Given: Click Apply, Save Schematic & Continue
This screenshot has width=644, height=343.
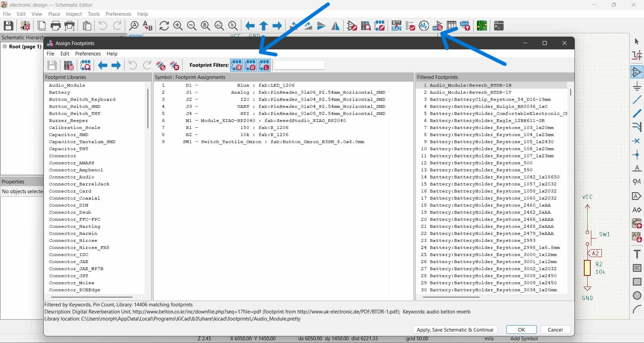Looking at the screenshot, I should pyautogui.click(x=455, y=330).
